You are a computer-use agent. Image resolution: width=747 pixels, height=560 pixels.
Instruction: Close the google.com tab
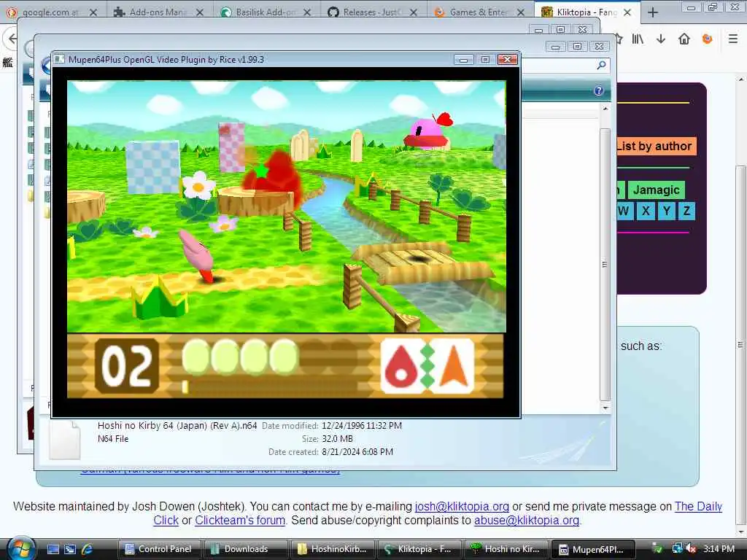[x=93, y=12]
